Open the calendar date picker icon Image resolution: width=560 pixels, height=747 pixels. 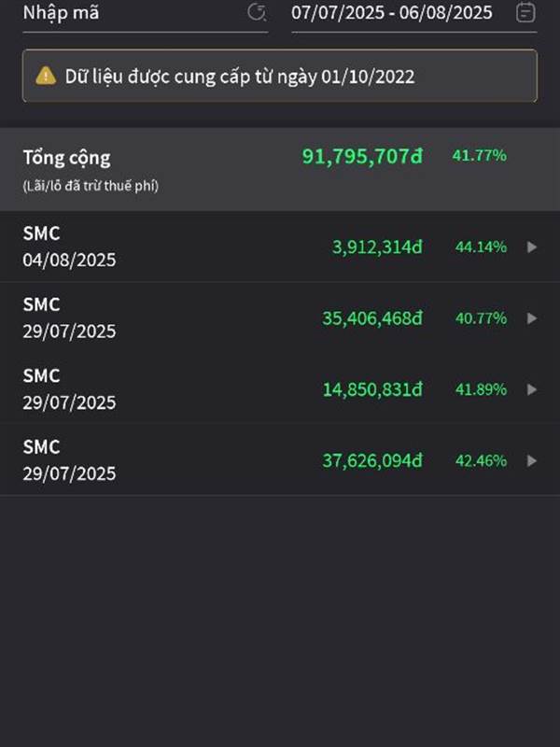(x=525, y=12)
